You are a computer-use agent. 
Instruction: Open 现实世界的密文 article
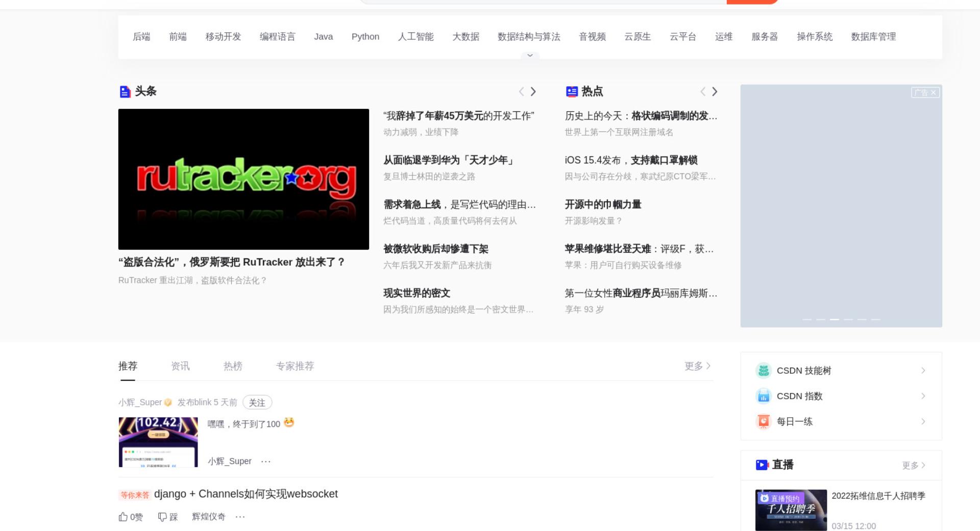(x=416, y=294)
